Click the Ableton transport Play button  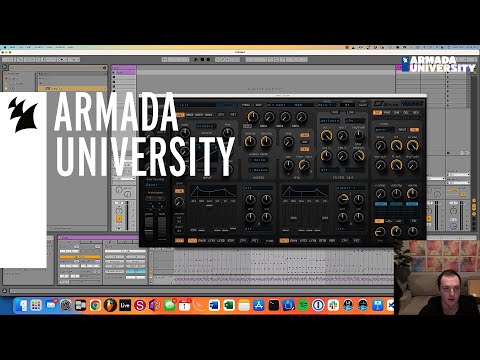tap(196, 60)
